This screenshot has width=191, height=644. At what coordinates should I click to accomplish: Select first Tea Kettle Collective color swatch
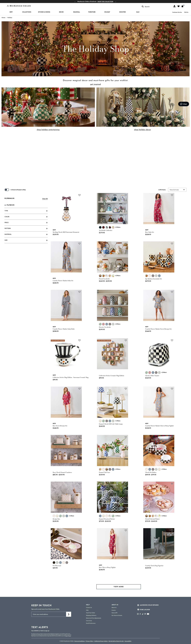(100, 227)
